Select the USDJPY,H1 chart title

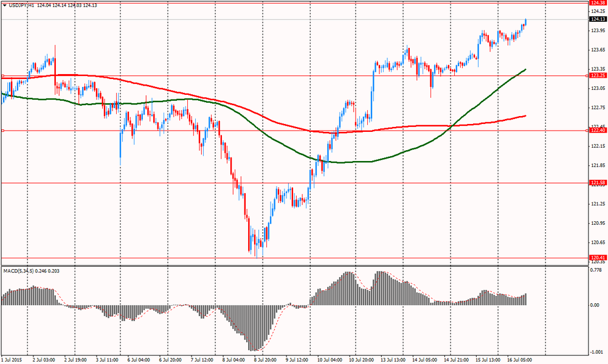21,5
